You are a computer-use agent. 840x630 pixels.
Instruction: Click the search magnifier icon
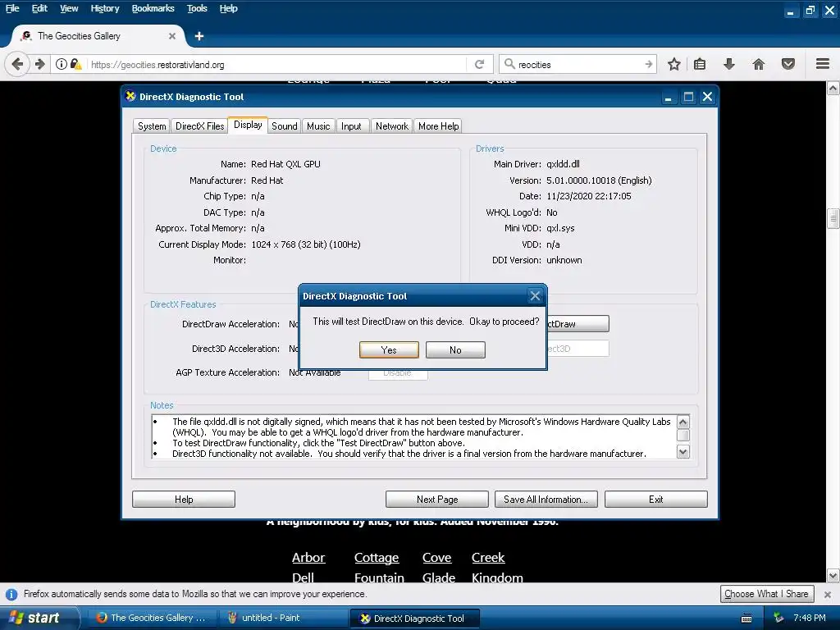pos(509,64)
